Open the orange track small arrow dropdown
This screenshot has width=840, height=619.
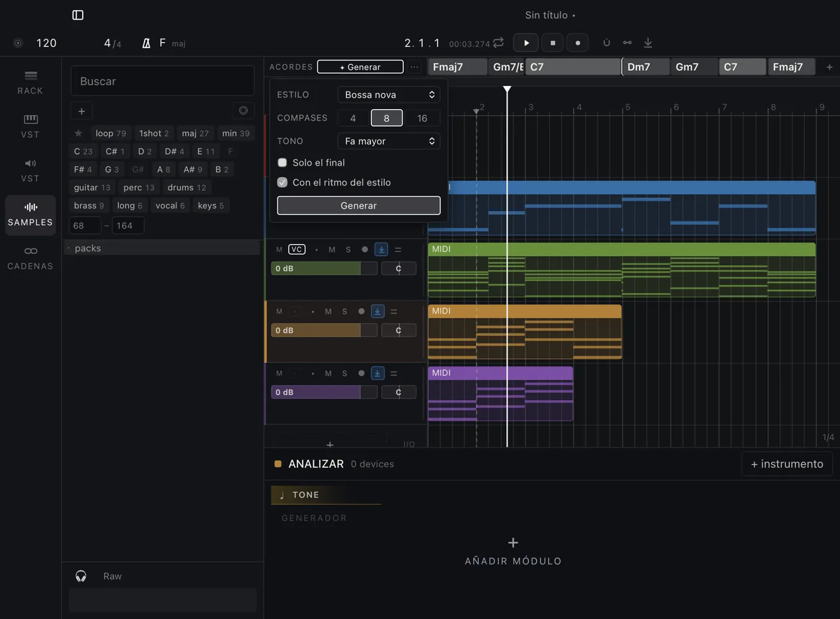313,311
